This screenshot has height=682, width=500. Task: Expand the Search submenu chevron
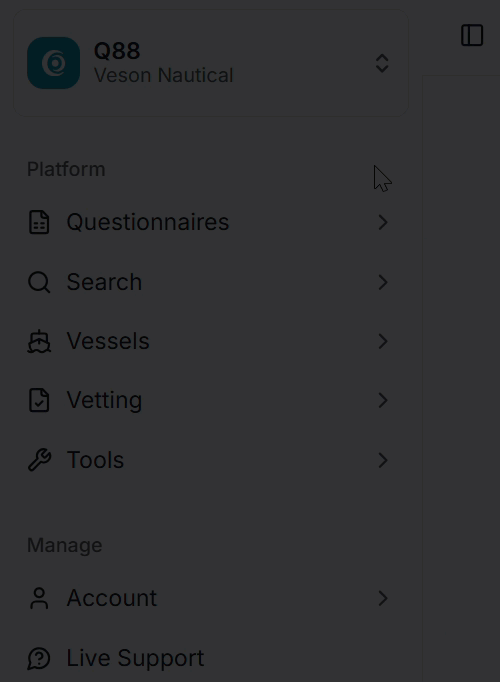tap(383, 282)
